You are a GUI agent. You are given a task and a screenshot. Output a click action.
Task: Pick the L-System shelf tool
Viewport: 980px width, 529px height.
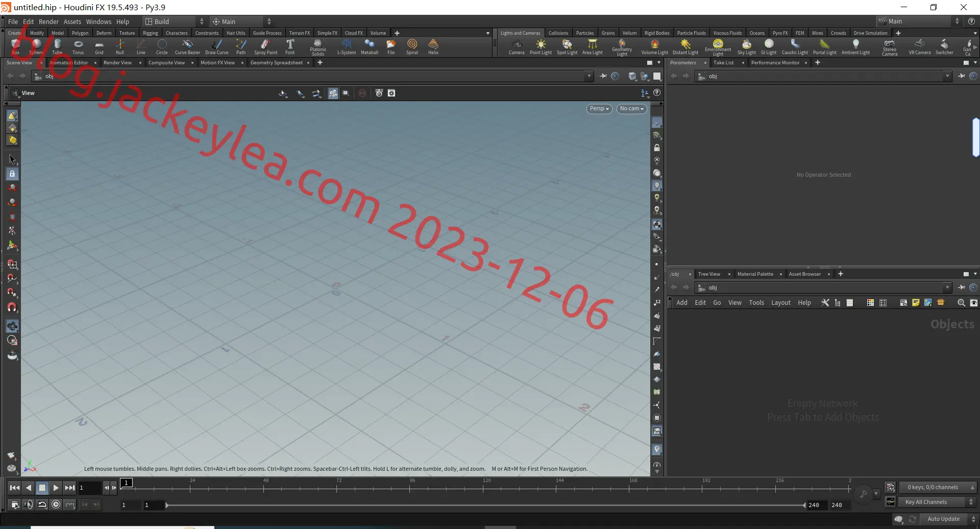click(x=347, y=46)
